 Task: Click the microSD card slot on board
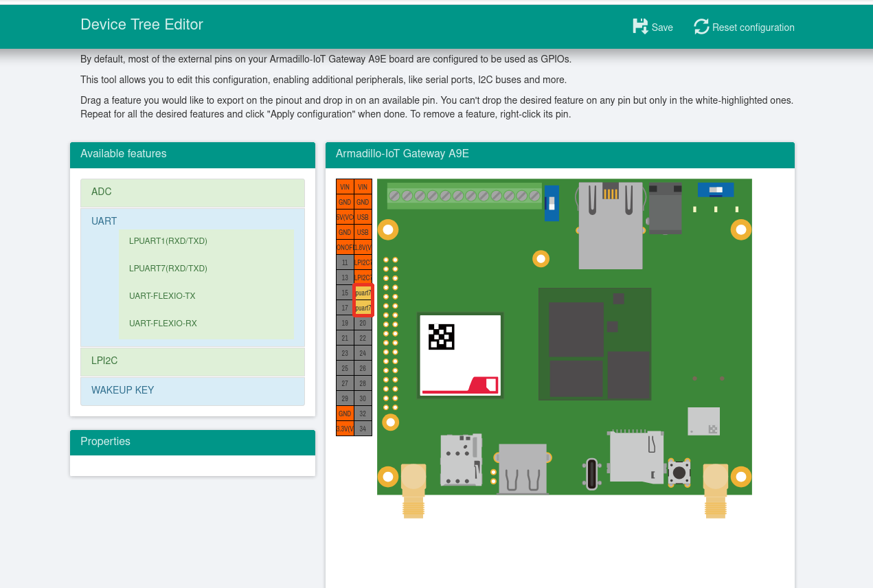click(x=636, y=455)
